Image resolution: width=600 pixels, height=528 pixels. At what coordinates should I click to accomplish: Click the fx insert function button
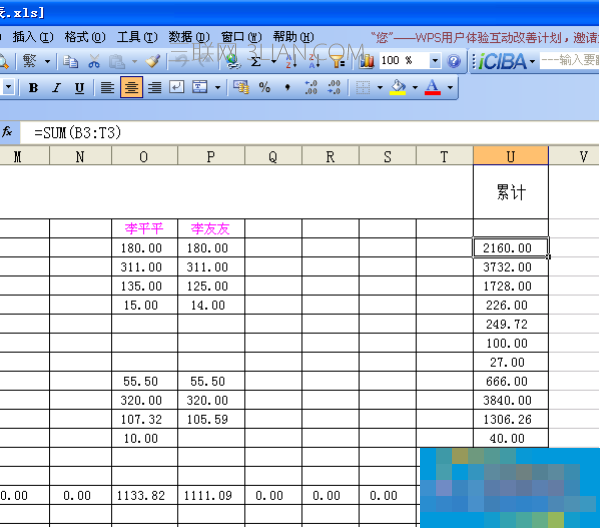coord(7,132)
